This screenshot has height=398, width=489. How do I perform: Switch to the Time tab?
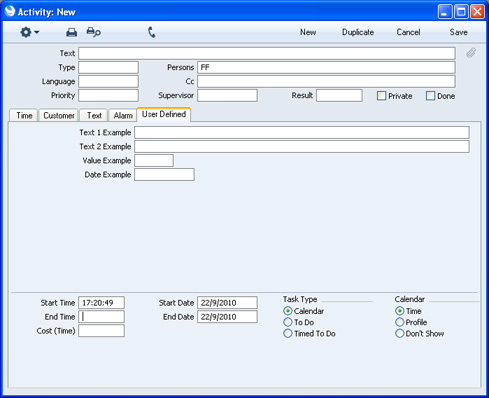[24, 115]
